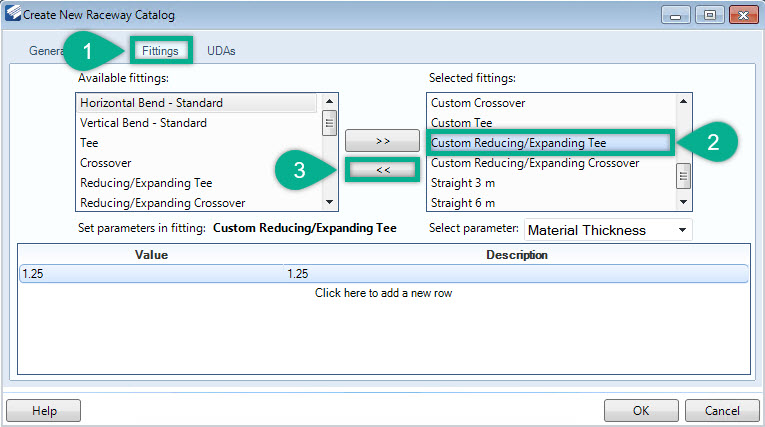Click the >> add fitting button
The height and width of the screenshot is (427, 765).
click(x=382, y=141)
